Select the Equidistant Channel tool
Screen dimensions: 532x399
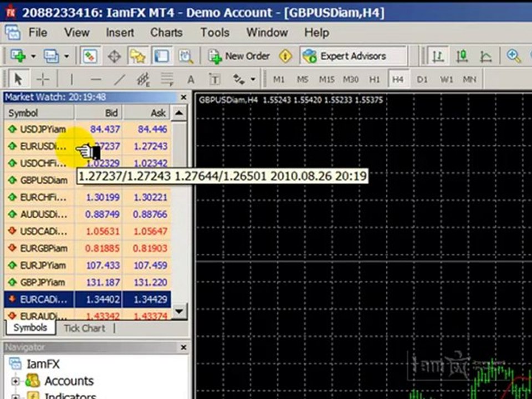(x=143, y=79)
